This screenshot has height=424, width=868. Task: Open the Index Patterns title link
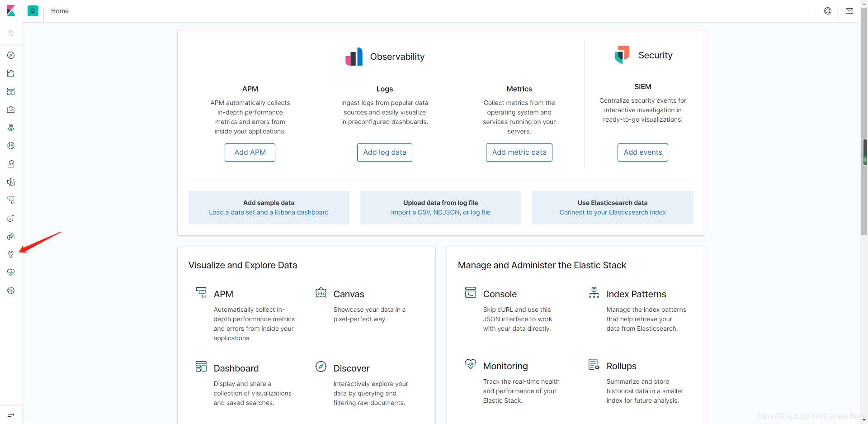pos(636,294)
